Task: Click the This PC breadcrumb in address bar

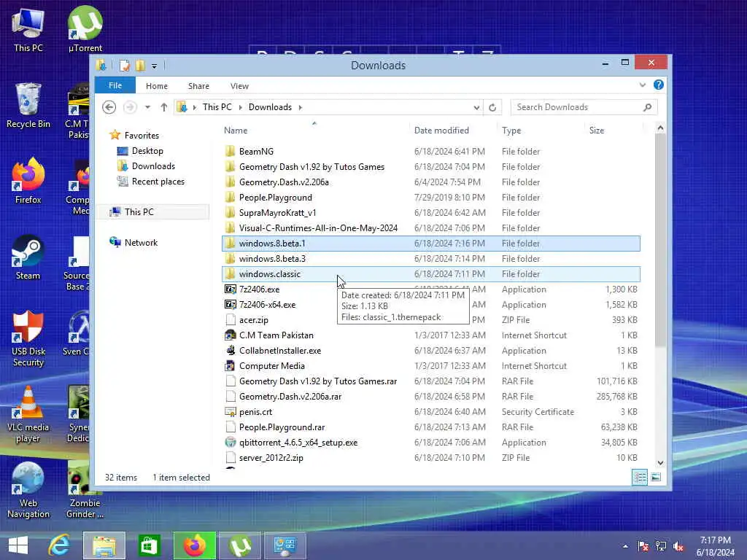Action: (217, 107)
